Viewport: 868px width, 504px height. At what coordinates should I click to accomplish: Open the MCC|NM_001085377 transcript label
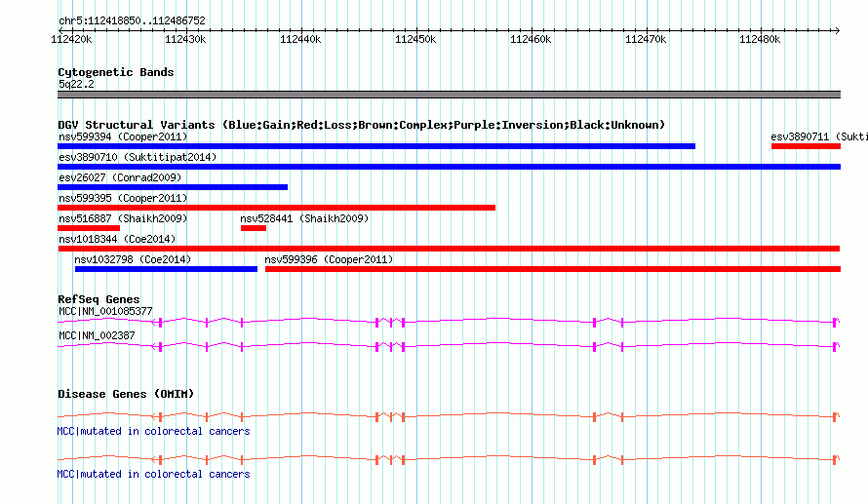[x=105, y=312]
